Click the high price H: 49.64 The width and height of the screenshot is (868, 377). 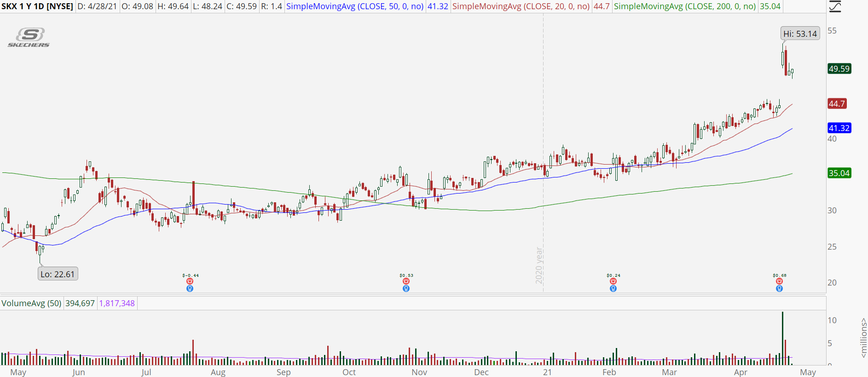point(173,6)
